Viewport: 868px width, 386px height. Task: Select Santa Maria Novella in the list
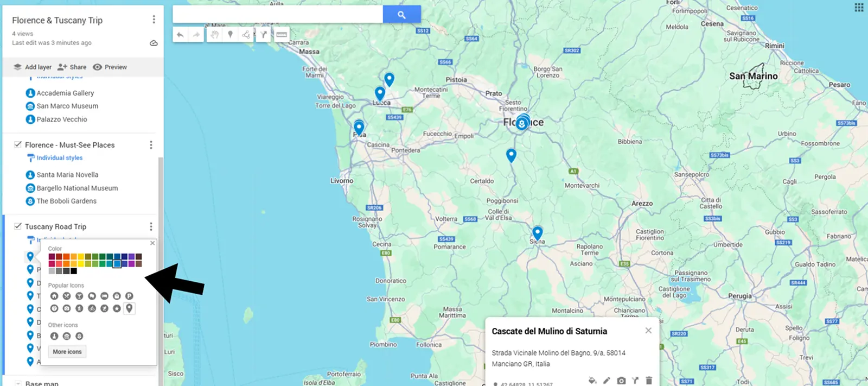67,175
